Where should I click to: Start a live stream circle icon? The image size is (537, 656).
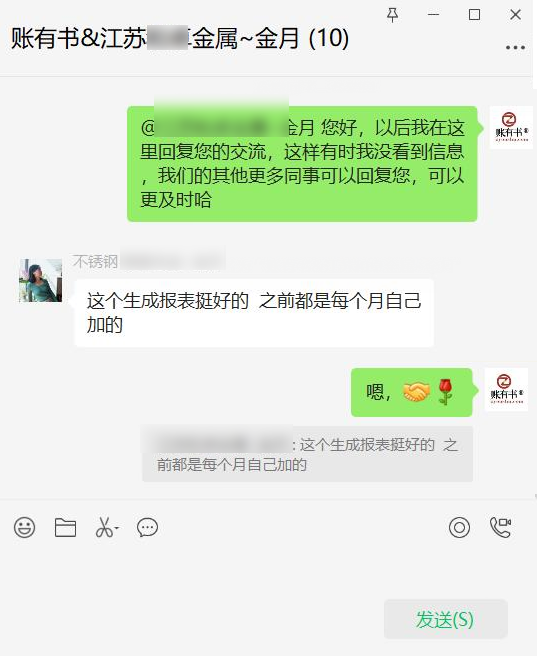click(459, 528)
